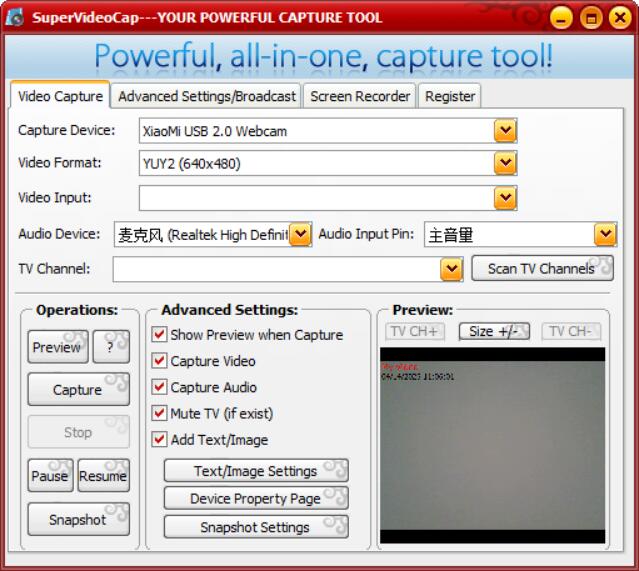Open the Advanced Settings/Broadcast tab
This screenshot has height=571, width=639.
point(207,97)
